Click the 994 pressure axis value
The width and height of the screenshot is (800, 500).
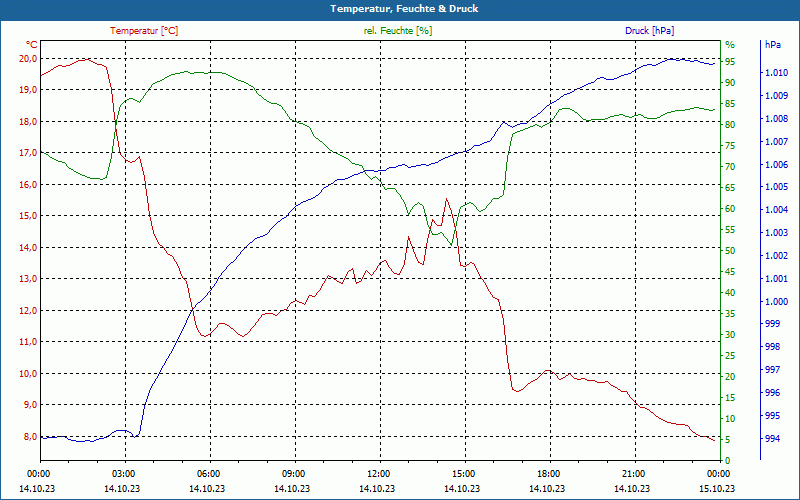pyautogui.click(x=772, y=439)
